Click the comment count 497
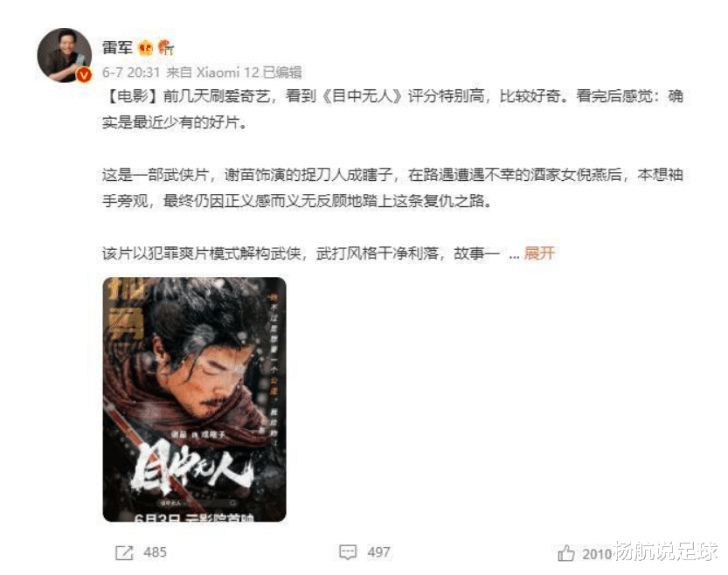The image size is (728, 575). (x=379, y=552)
